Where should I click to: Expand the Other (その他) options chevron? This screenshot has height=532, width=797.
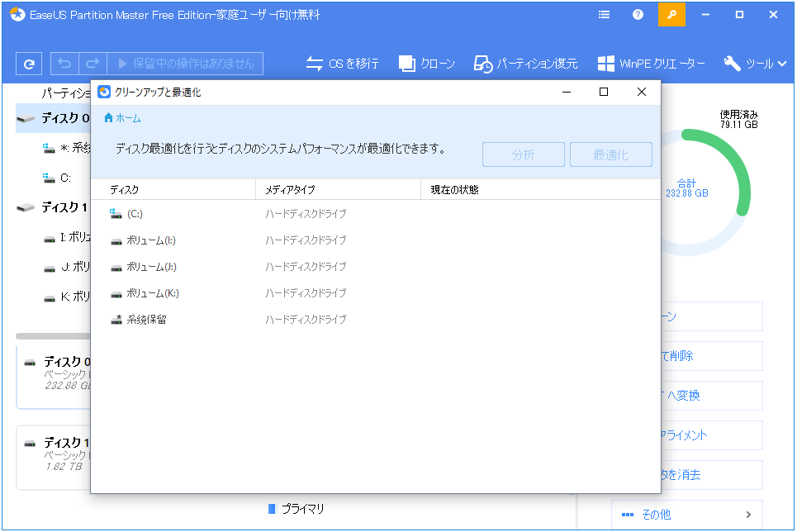pos(748,515)
